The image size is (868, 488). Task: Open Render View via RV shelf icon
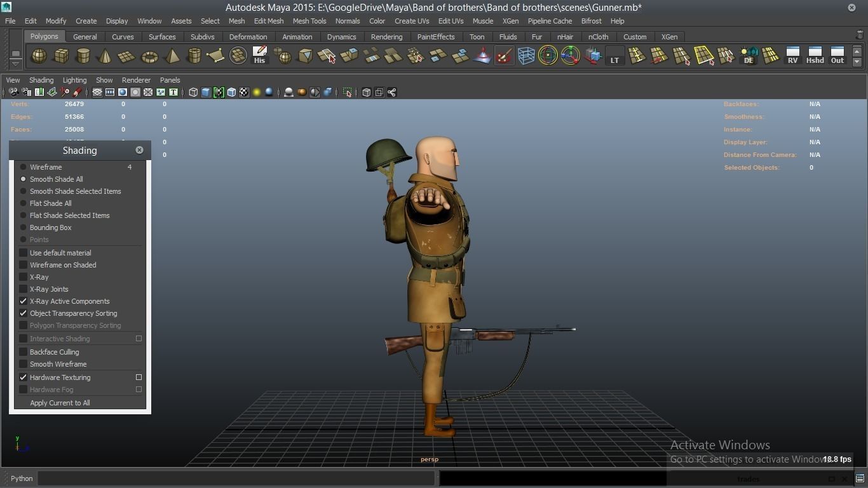tap(792, 56)
